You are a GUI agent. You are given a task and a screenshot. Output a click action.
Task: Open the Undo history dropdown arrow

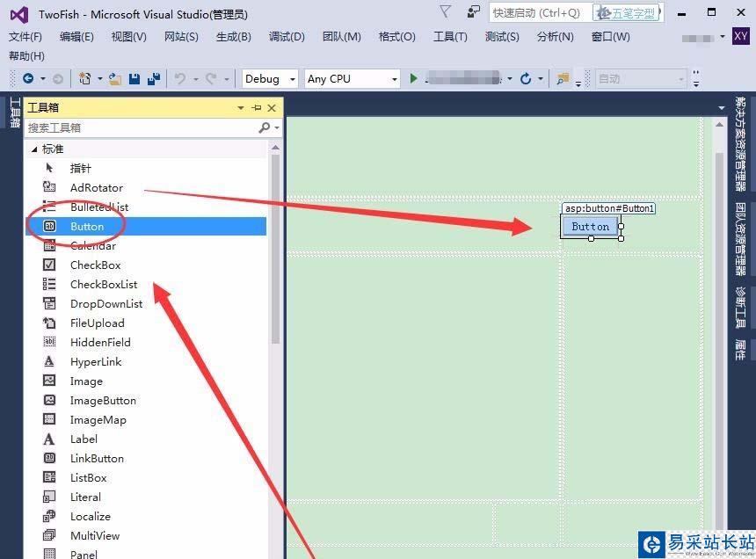tap(196, 78)
